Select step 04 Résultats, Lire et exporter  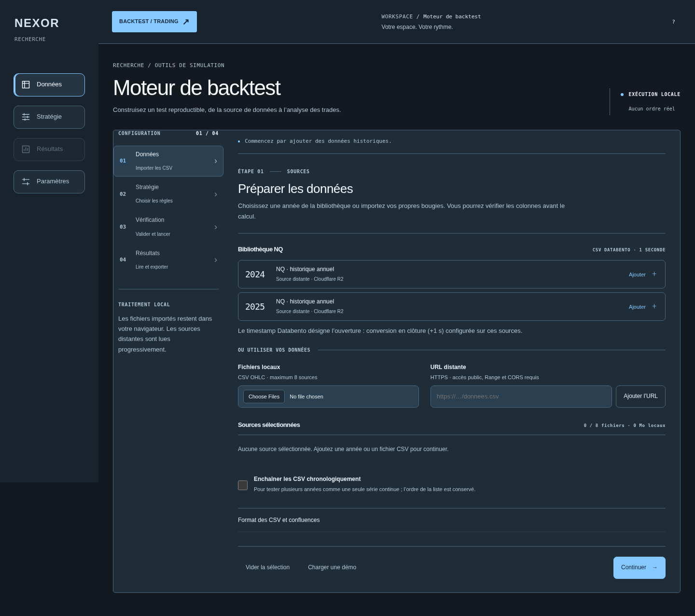pyautogui.click(x=168, y=260)
